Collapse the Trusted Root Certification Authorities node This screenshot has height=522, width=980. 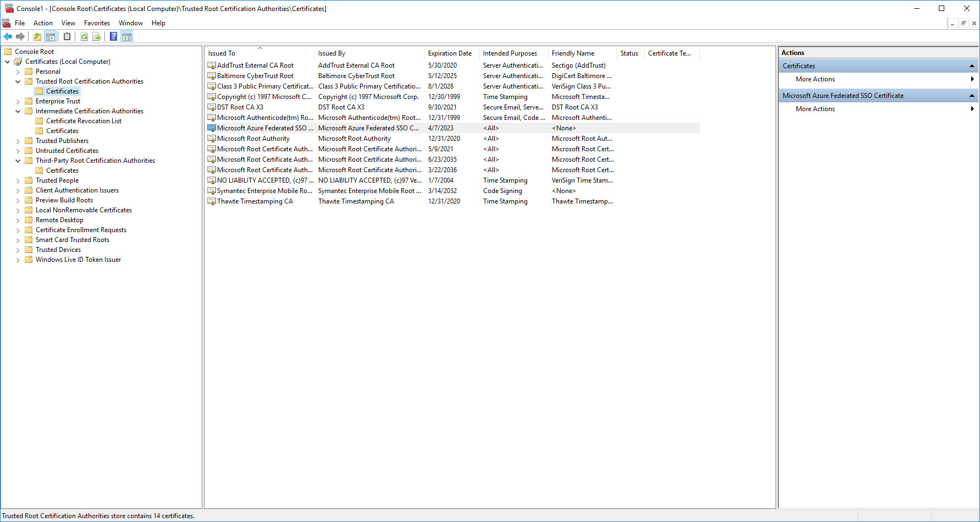pyautogui.click(x=18, y=81)
